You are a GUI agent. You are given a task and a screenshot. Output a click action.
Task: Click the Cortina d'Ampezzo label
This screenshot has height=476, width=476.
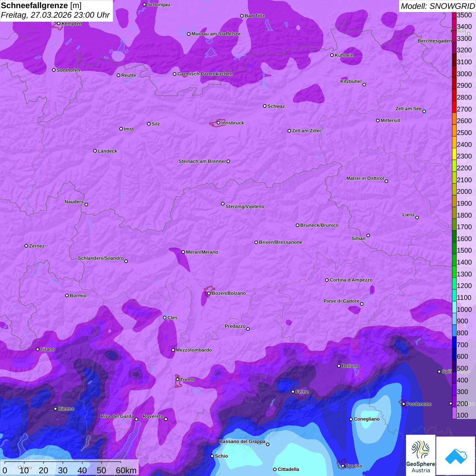pos(351,280)
